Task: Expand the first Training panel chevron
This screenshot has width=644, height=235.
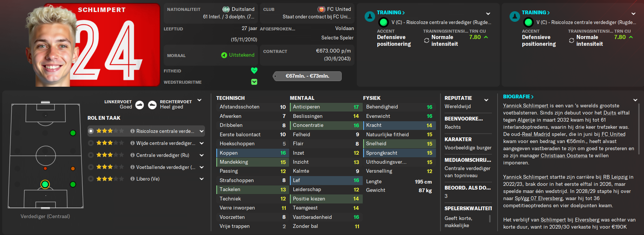Action: point(488,14)
